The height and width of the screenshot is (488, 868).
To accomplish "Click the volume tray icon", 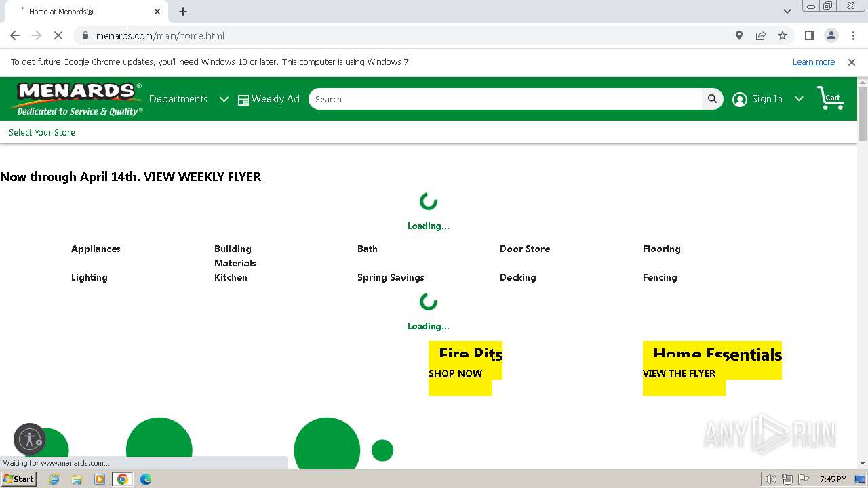I will [x=771, y=479].
